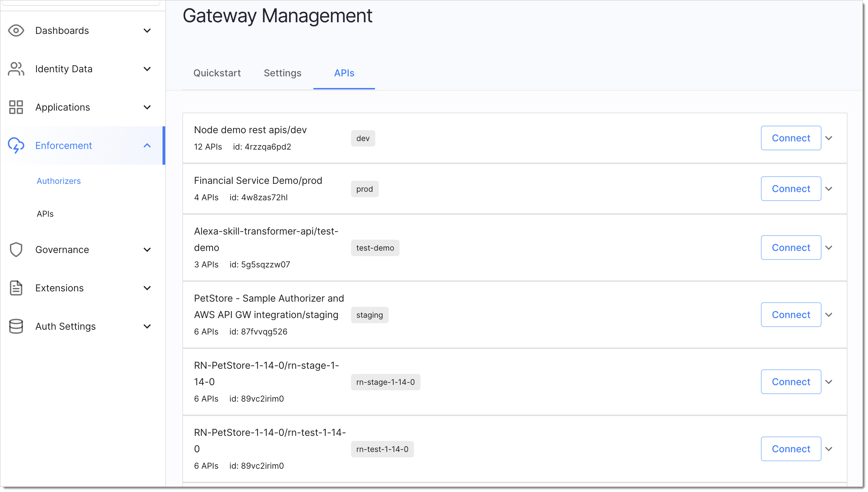Viewport: 868px width, 492px height.
Task: Switch to the Settings tab
Action: point(283,73)
